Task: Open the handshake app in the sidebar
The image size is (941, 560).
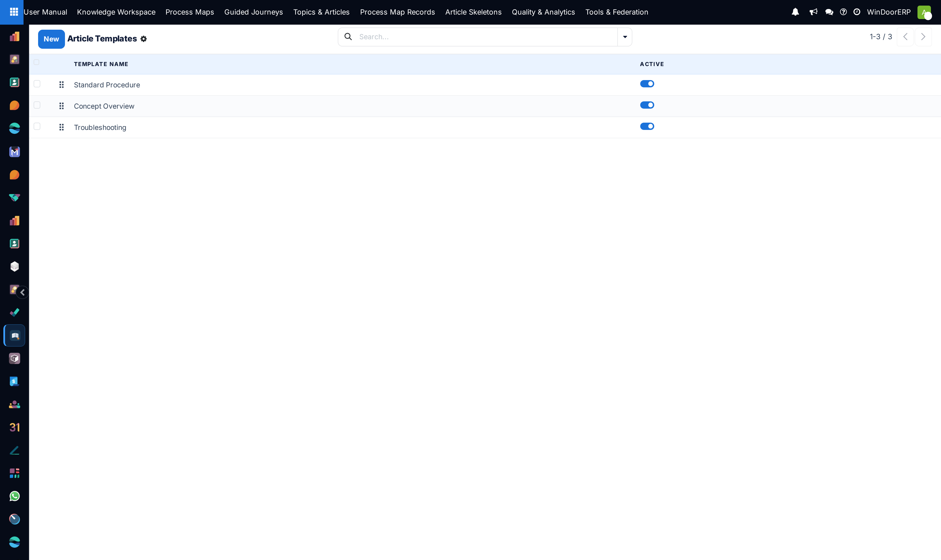Action: pyautogui.click(x=14, y=198)
